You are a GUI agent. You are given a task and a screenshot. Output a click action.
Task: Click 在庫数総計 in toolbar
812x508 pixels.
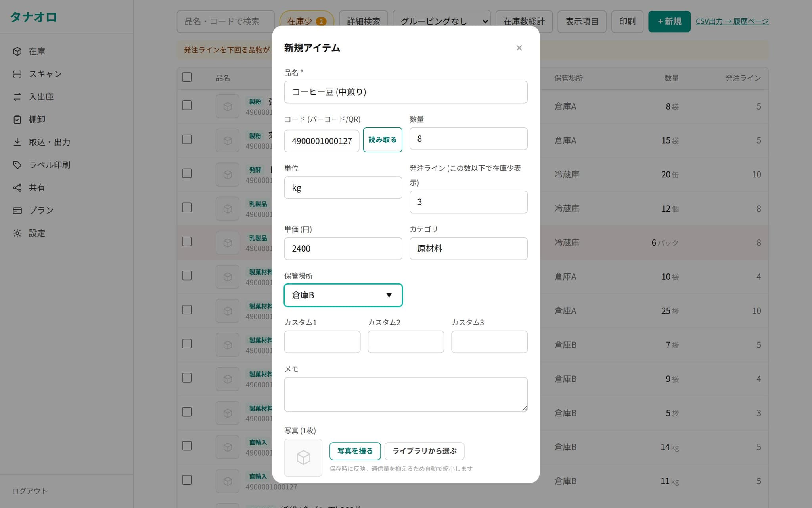524,21
